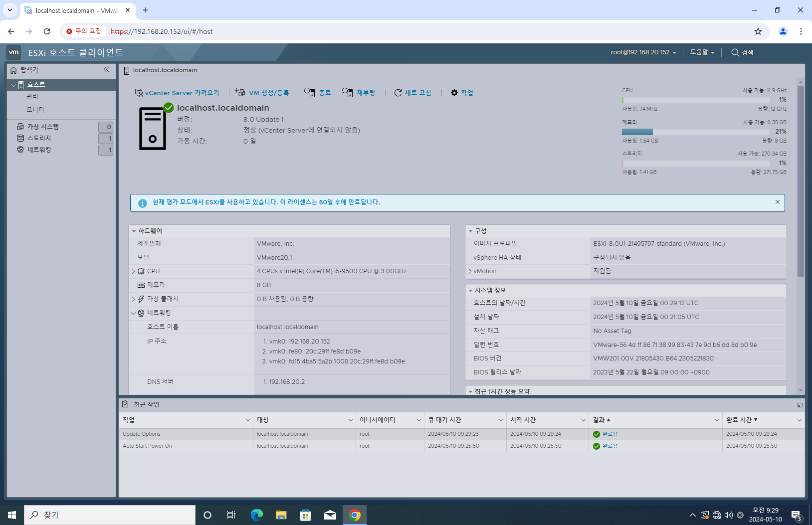Click the memory usage bar at 21%
812x525 pixels.
pos(697,132)
